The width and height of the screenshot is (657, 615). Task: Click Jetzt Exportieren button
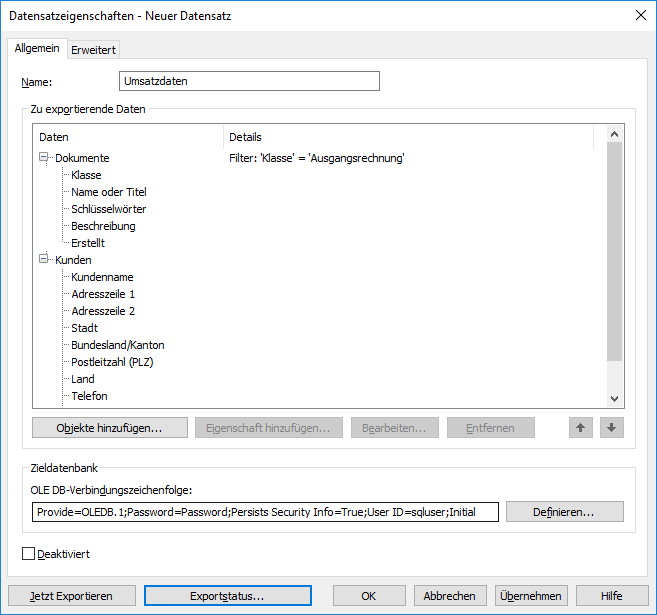tap(71, 595)
